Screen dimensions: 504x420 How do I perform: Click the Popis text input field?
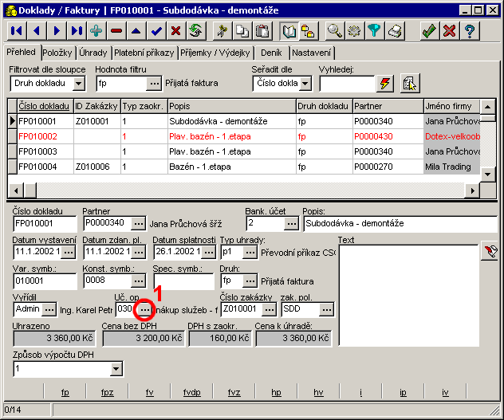click(399, 224)
